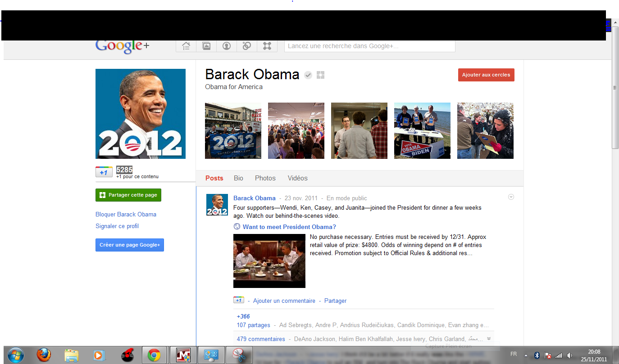Open the snowy clipboard photo thumbnail
This screenshot has height=364, width=619.
point(485,130)
